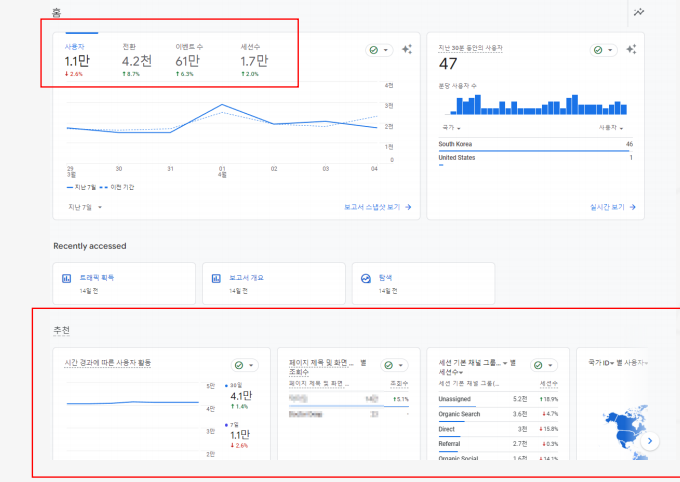This screenshot has height=482, width=680.
Task: Click the Unassigned channel row
Action: coord(498,399)
